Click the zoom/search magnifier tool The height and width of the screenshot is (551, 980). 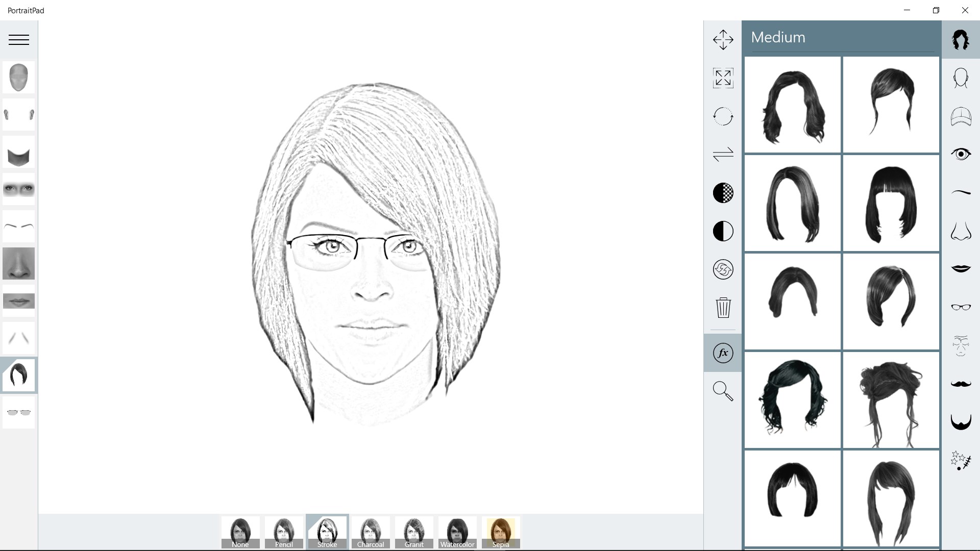pyautogui.click(x=723, y=391)
